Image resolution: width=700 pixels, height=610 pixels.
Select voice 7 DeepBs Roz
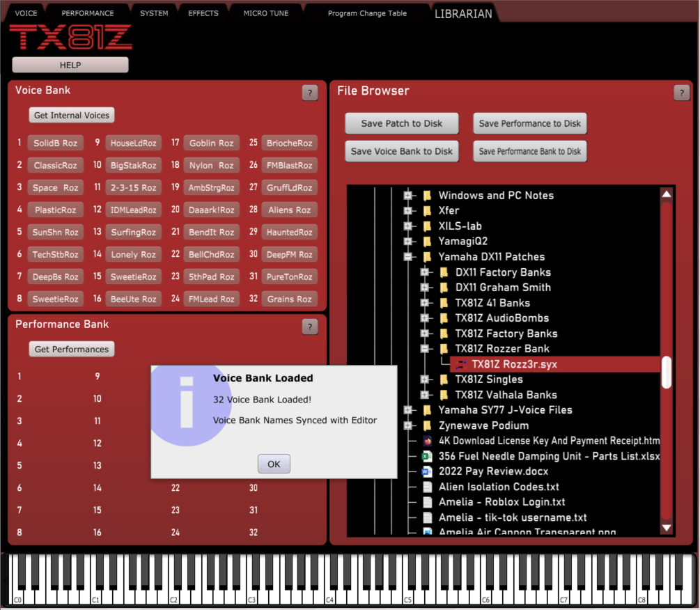point(55,276)
